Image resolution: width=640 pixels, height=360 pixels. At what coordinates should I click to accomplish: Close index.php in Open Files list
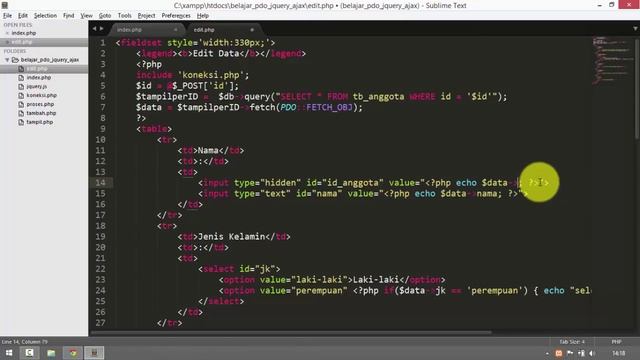pos(7,33)
